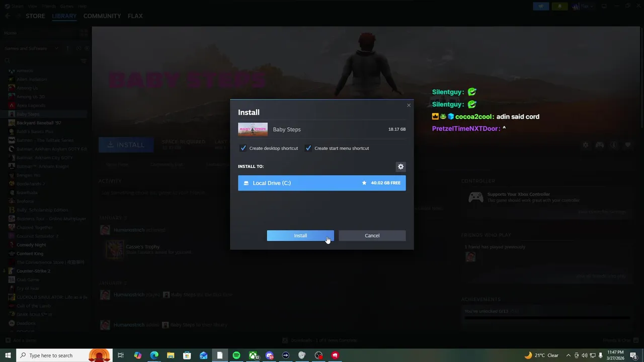Select Backyard Baseball '97 in library list

(38, 123)
